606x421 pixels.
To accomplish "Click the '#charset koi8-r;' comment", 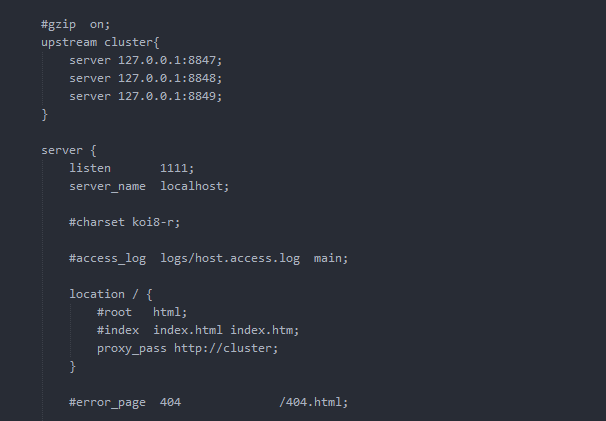I will pos(125,222).
